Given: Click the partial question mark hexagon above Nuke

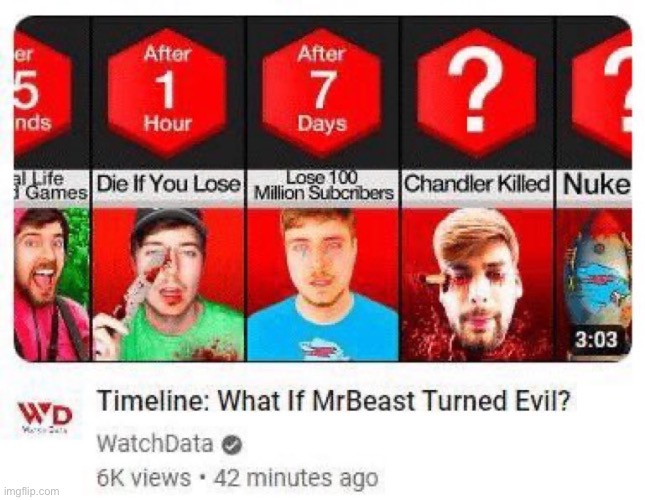Looking at the screenshot, I should pyautogui.click(x=601, y=91).
